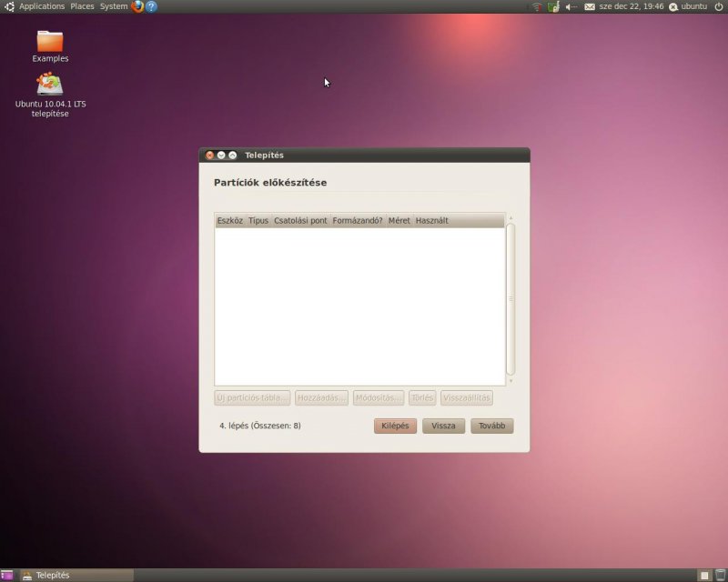Click the Új partíciós tábla button

coord(252,397)
